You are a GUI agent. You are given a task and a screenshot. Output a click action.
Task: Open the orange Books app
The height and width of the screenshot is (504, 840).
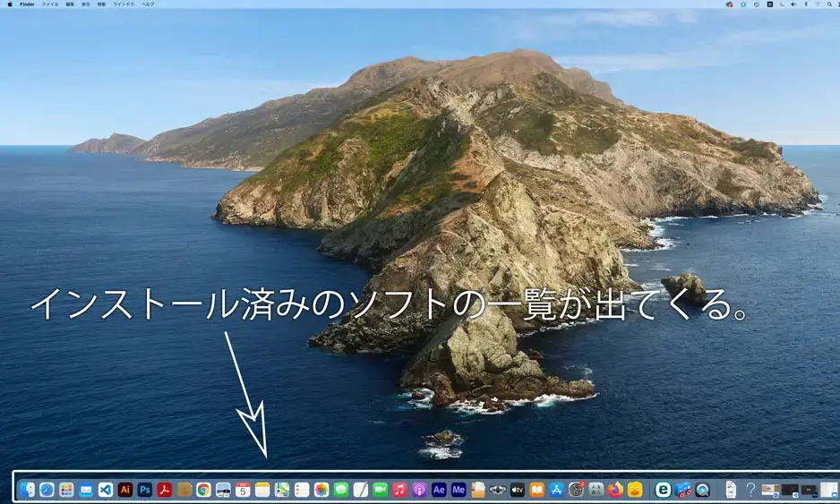click(x=536, y=489)
